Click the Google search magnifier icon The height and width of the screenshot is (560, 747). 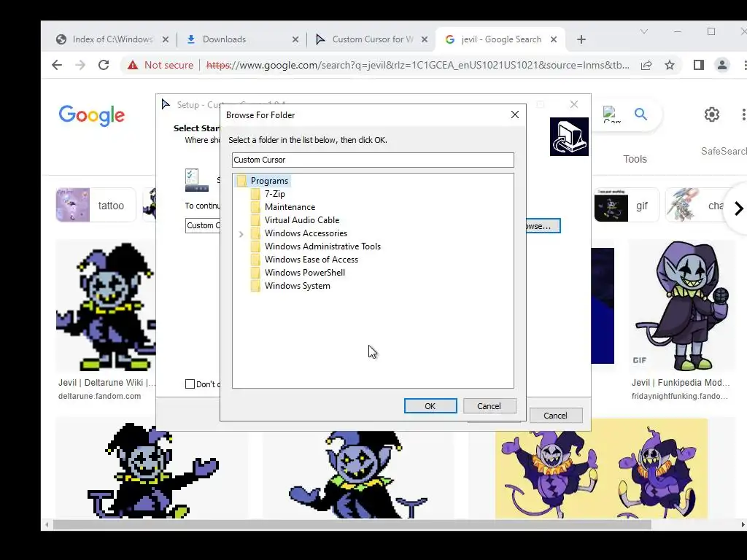point(640,114)
